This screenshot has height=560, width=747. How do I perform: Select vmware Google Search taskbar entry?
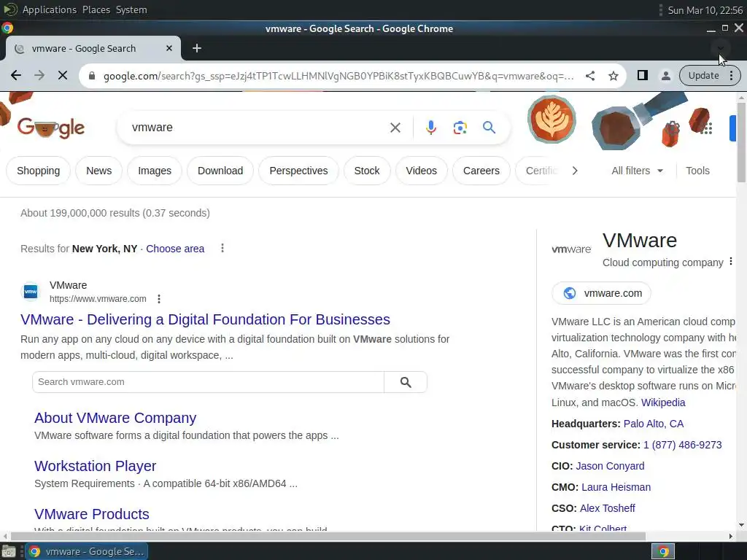tap(87, 551)
